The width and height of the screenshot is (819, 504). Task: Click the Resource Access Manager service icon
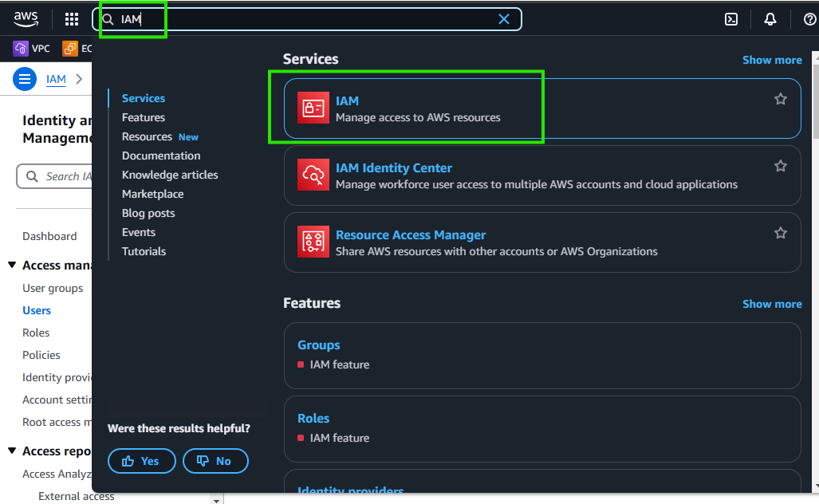(313, 242)
